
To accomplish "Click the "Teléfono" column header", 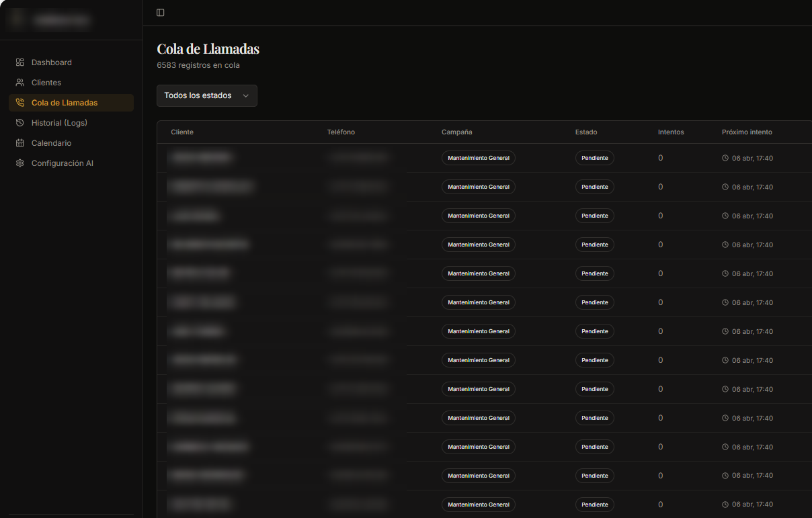I will click(x=341, y=132).
